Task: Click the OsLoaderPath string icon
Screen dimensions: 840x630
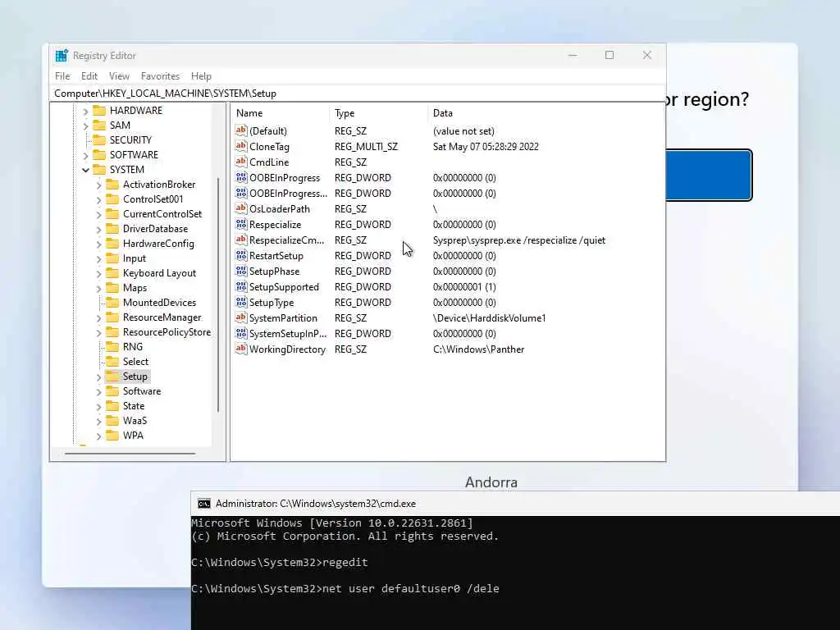Action: 241,208
